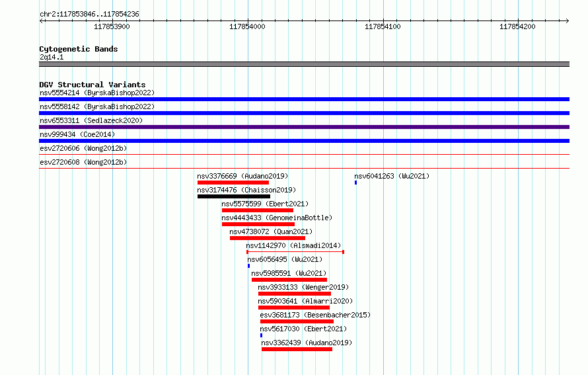Viewport: 588px width, 375px height.
Task: Click ruler position 117854100
Action: pos(383,26)
